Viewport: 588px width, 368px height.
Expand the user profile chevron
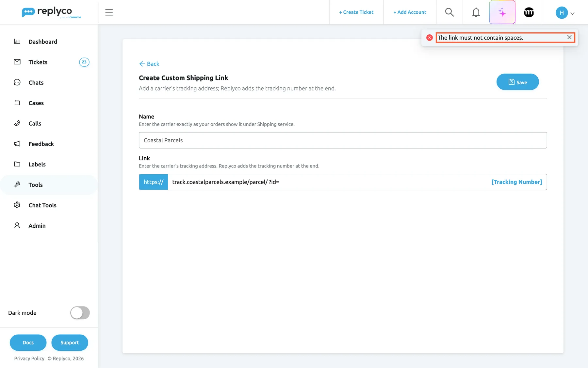[572, 13]
